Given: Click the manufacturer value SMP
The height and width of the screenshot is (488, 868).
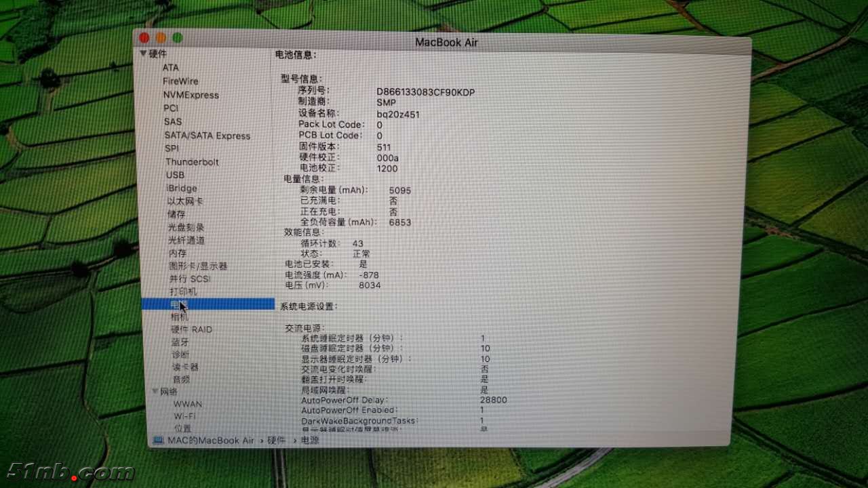Looking at the screenshot, I should point(387,102).
